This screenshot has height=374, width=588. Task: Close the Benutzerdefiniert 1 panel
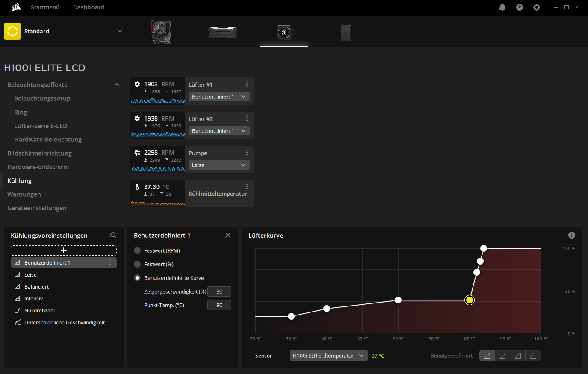pyautogui.click(x=228, y=235)
